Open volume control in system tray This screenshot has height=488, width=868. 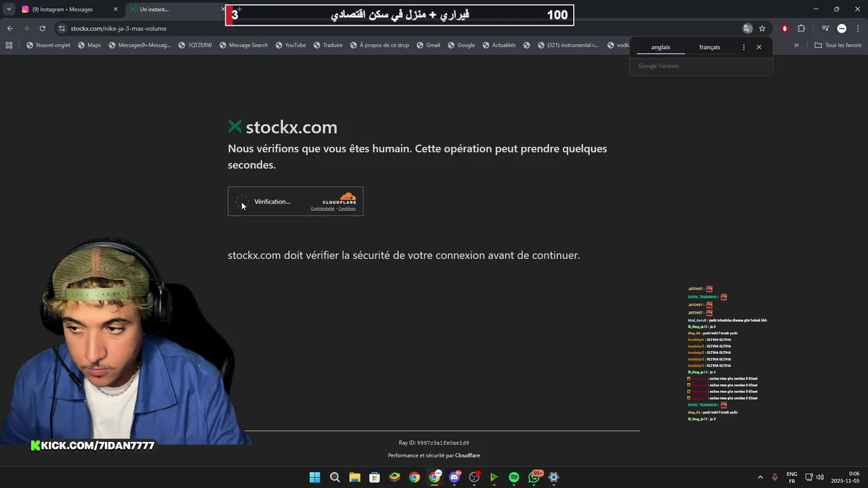[820, 477]
